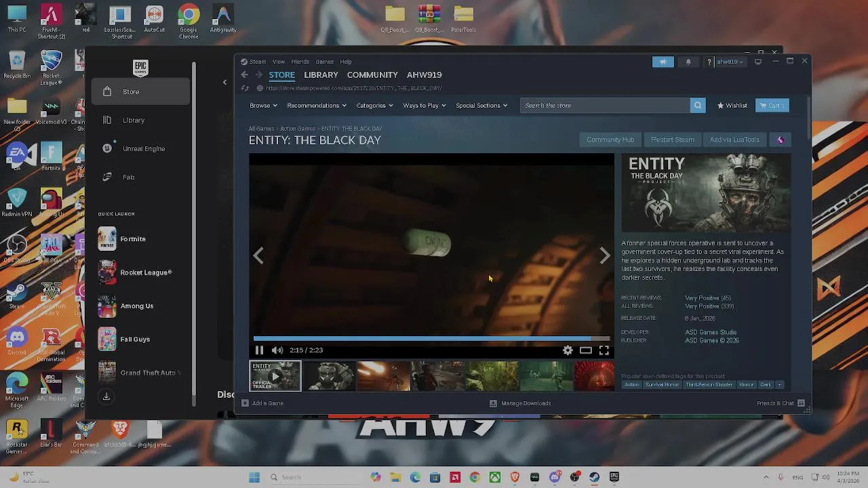Open Steam help question mark
The height and width of the screenshot is (488, 868).
pyautogui.click(x=709, y=62)
